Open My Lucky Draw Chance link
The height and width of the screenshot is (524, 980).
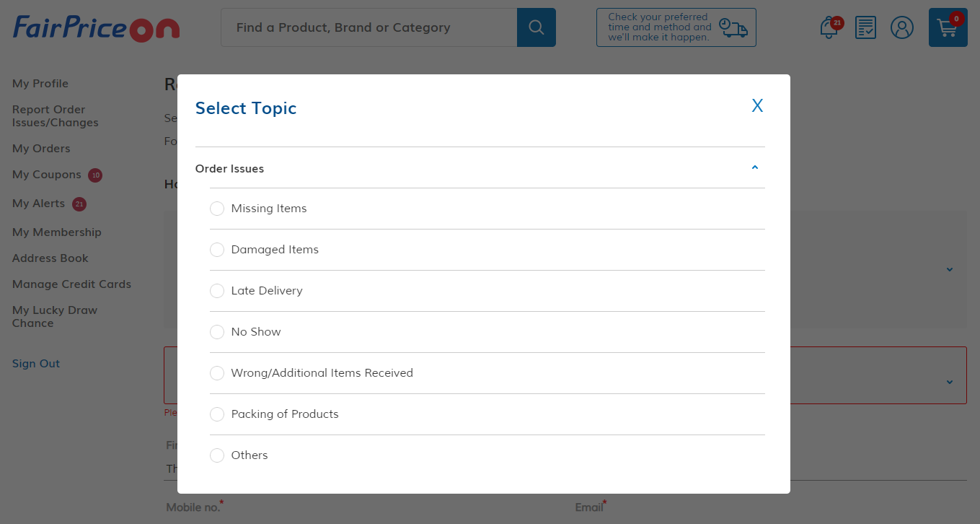pyautogui.click(x=55, y=317)
